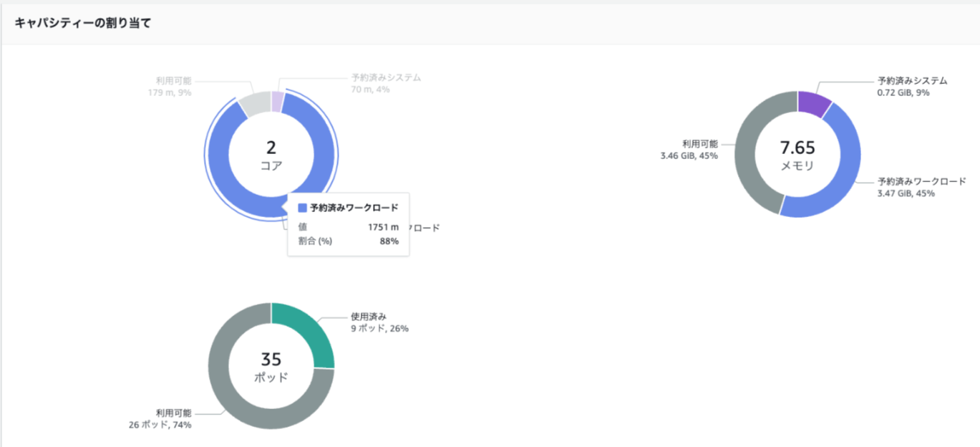Viewport: 980px width, 447px height.
Task: Select the purple 予約済みシステム segment of the memory chart
Action: coord(813,104)
